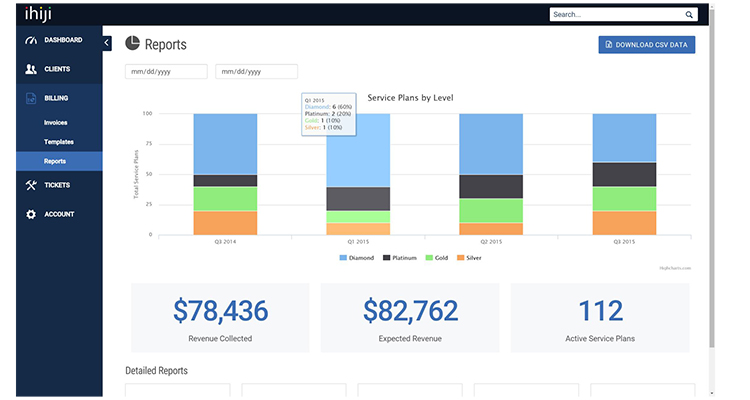Image resolution: width=750 pixels, height=400 pixels.
Task: Click the Diamond segment of Q2 2015 bar
Action: pos(491,144)
